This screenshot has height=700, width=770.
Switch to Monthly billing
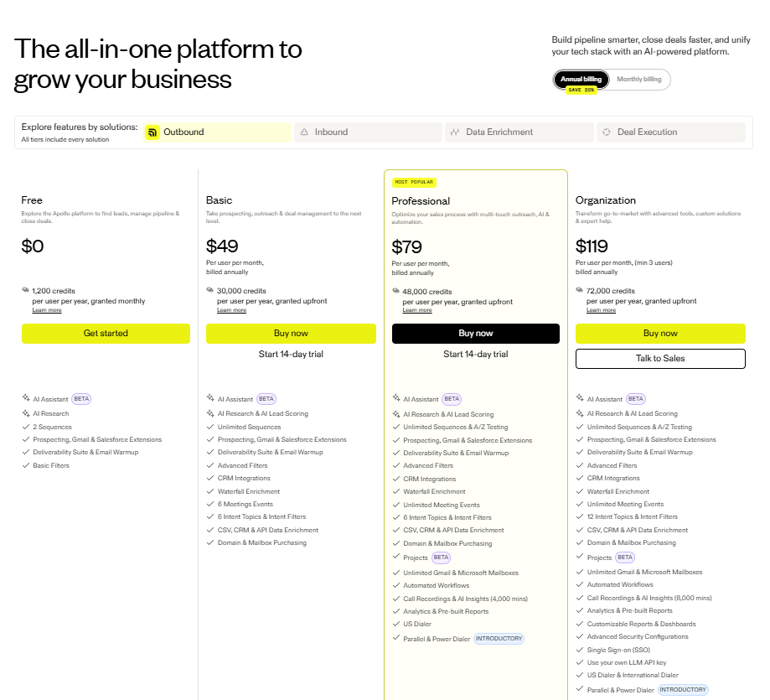(638, 79)
